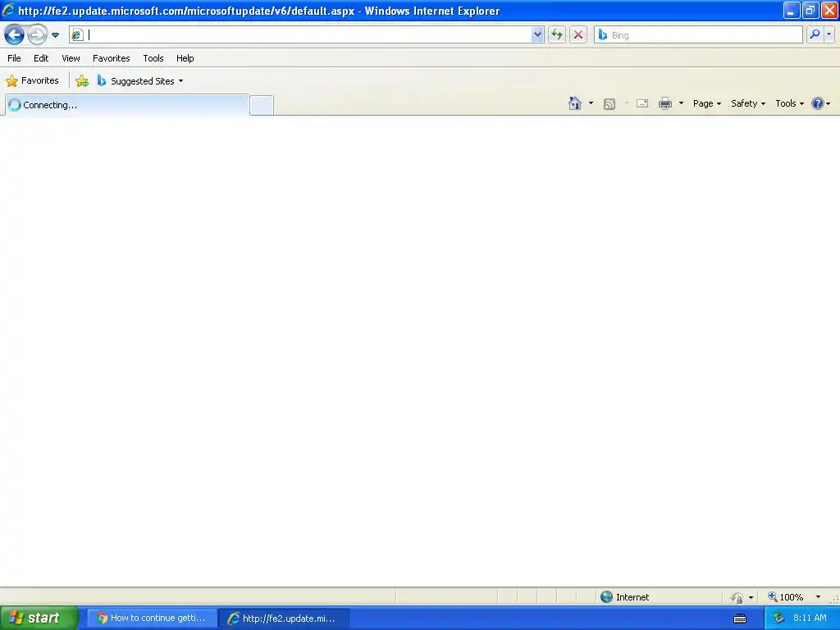Open the recent pages dropdown arrow
This screenshot has width=840, height=630.
tap(55, 35)
